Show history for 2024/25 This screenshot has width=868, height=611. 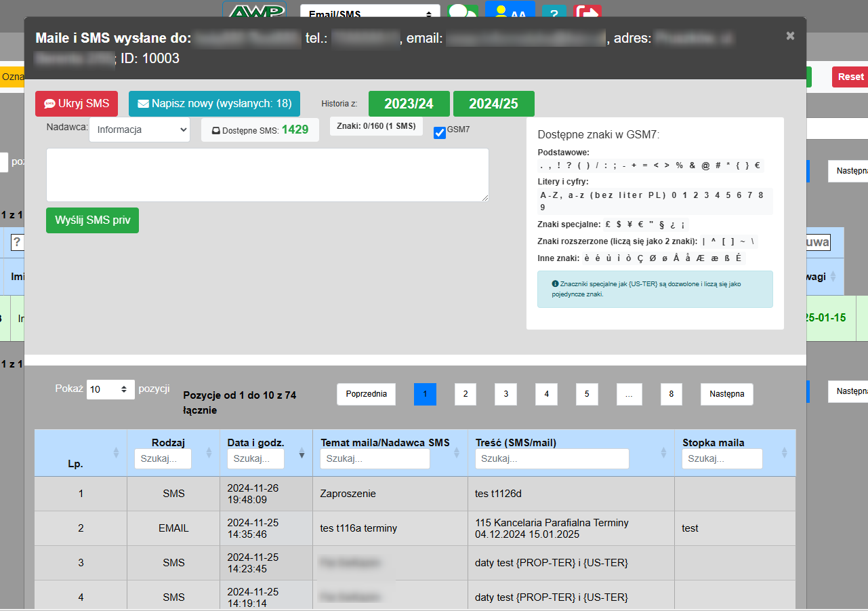click(x=493, y=104)
